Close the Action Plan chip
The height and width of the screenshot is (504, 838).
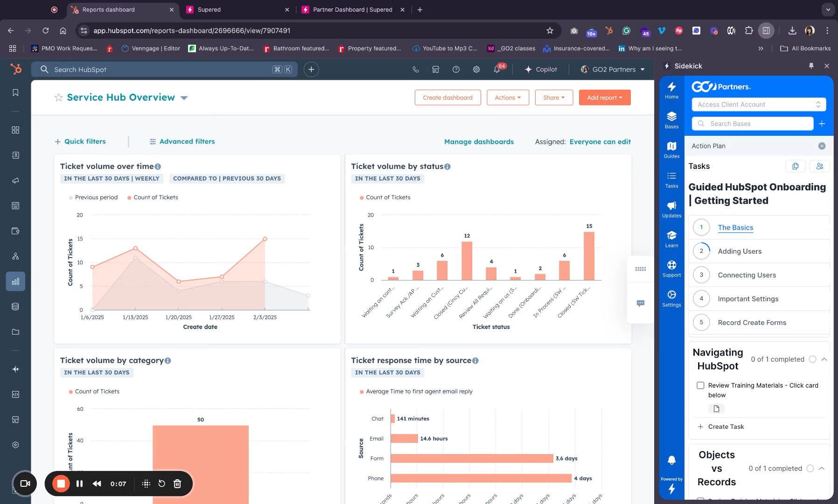click(822, 146)
